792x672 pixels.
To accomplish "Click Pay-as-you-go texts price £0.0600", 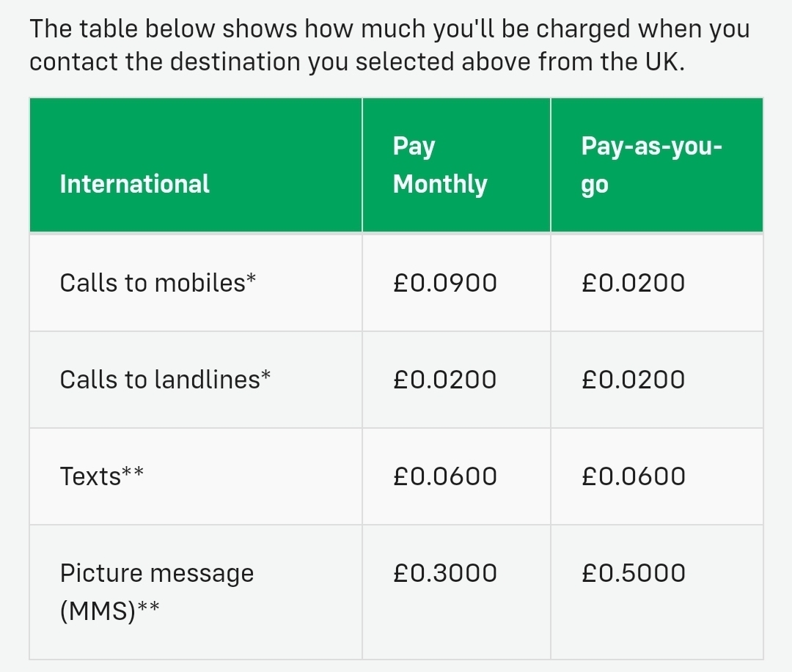I will click(634, 476).
